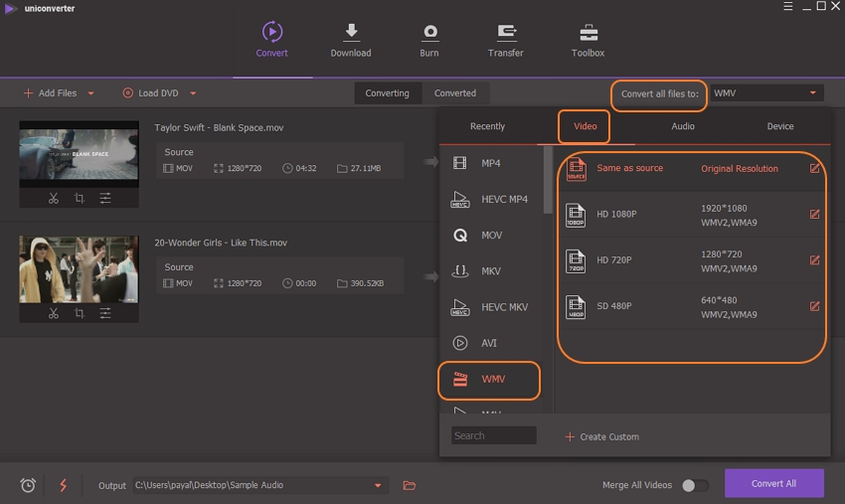845x504 pixels.
Task: Click the 390.52KB file size
Action: coord(367,283)
